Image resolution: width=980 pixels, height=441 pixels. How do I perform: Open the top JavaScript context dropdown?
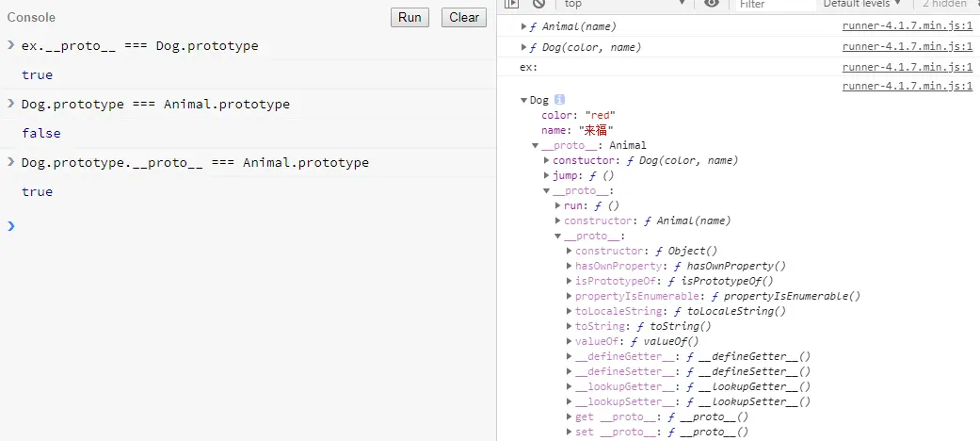(625, 4)
